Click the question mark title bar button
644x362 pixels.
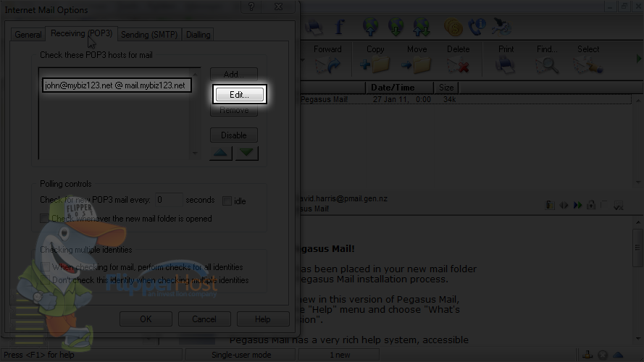(251, 7)
